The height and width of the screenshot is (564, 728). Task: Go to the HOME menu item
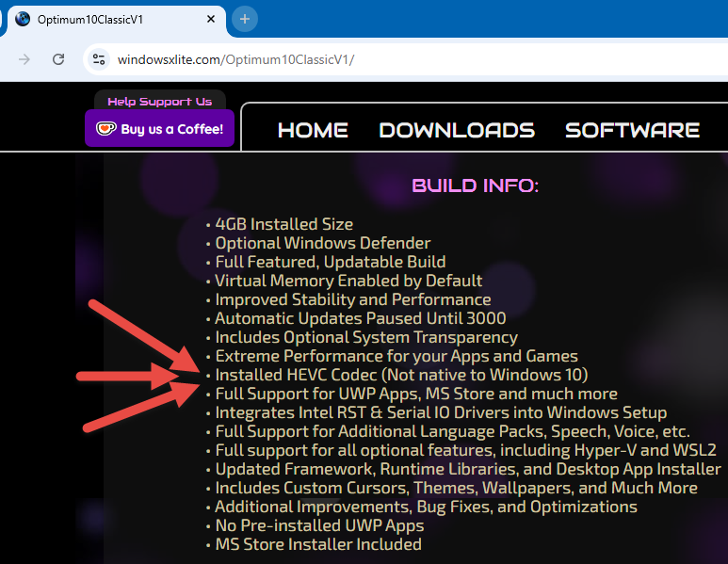click(313, 130)
